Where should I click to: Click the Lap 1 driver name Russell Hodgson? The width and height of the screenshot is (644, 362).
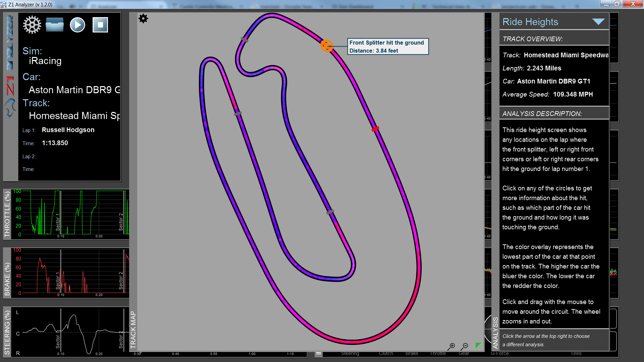(x=68, y=130)
